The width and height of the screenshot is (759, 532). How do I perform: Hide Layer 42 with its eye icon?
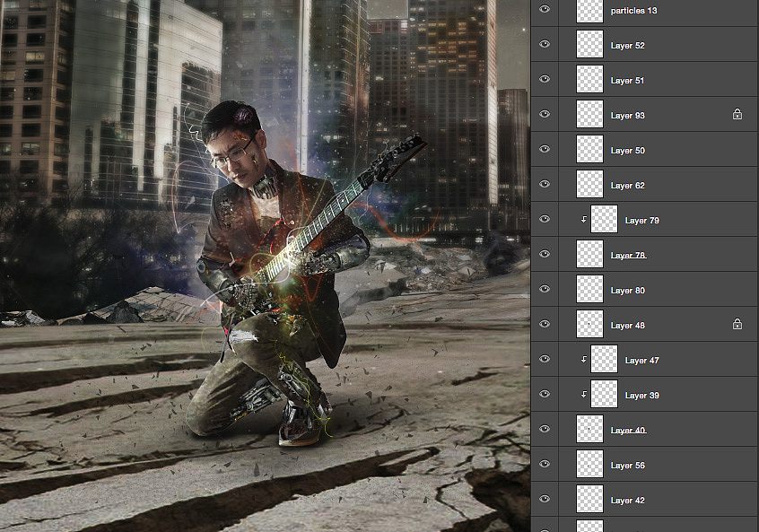(x=545, y=499)
